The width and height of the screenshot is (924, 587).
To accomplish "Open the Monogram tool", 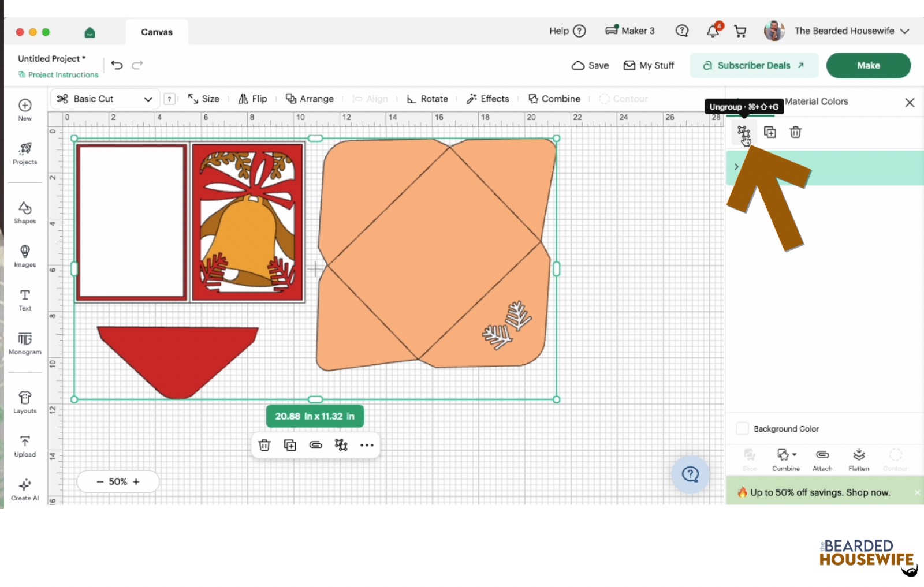I will [x=25, y=343].
